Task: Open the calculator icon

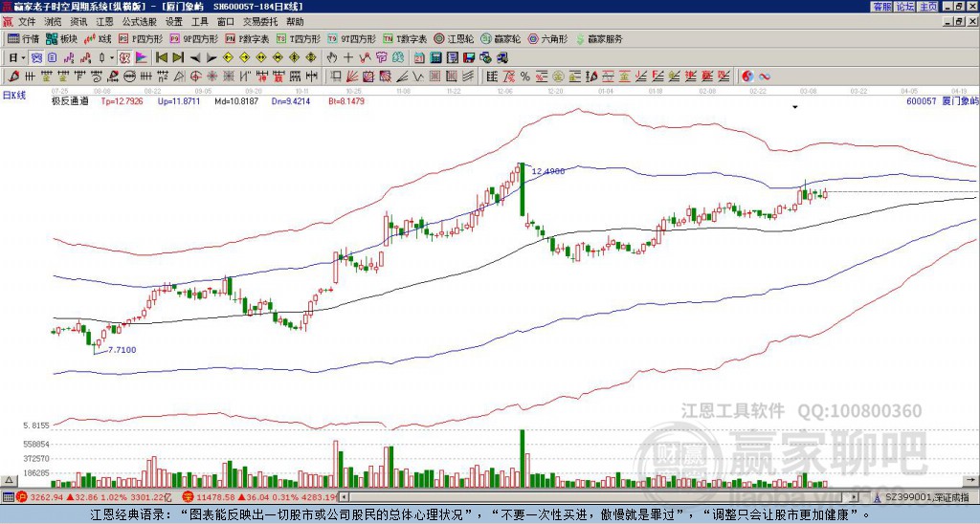Action: click(x=435, y=58)
